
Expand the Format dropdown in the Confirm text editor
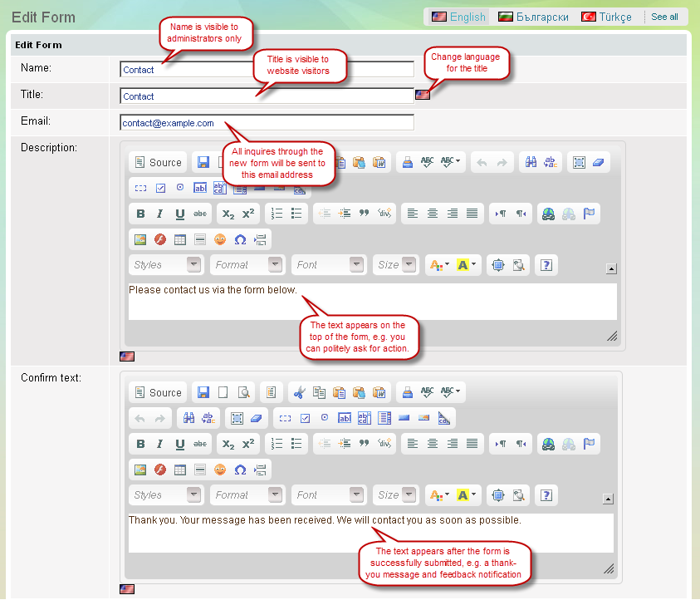247,495
